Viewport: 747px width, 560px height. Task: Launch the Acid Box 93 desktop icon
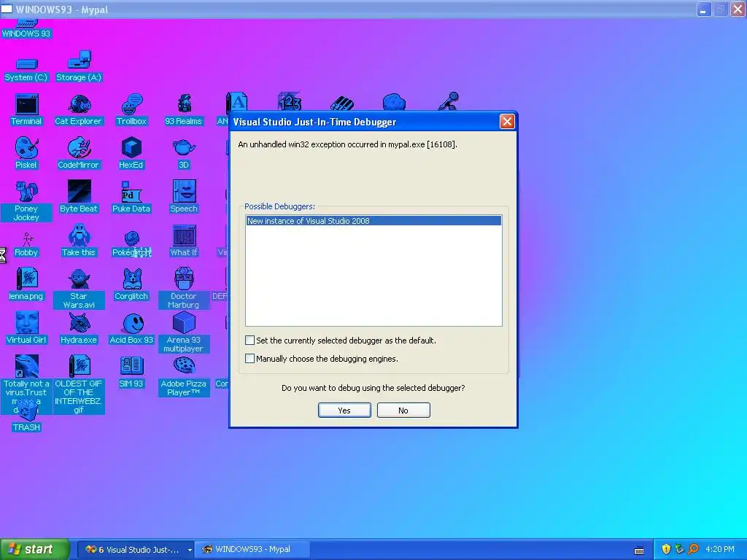tap(131, 328)
